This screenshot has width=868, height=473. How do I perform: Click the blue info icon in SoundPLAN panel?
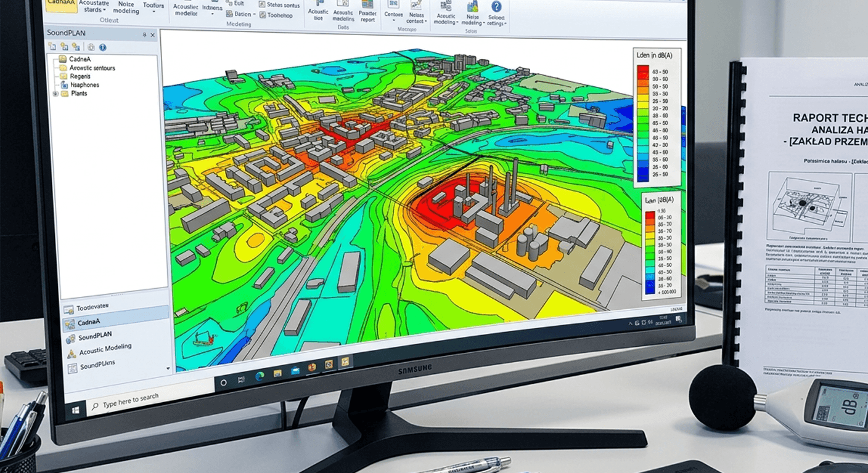coord(102,47)
